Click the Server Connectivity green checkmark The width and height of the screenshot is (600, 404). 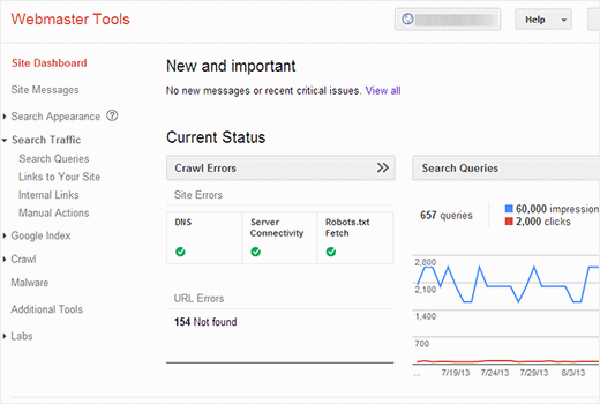[255, 252]
